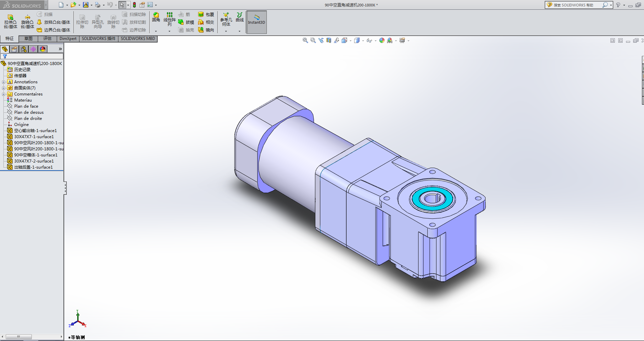Open the ConfigurationManager tab icon
Image resolution: width=644 pixels, height=341 pixels.
pyautogui.click(x=24, y=49)
